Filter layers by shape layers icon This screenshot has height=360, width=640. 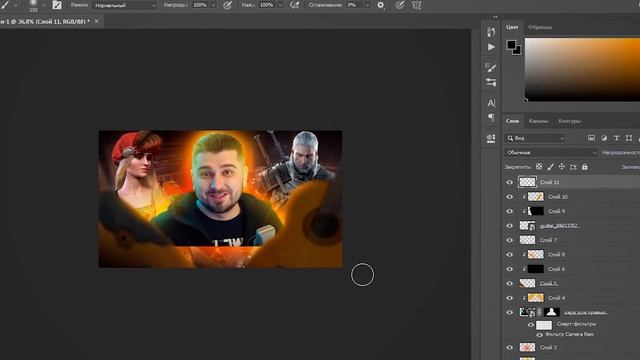(629, 138)
